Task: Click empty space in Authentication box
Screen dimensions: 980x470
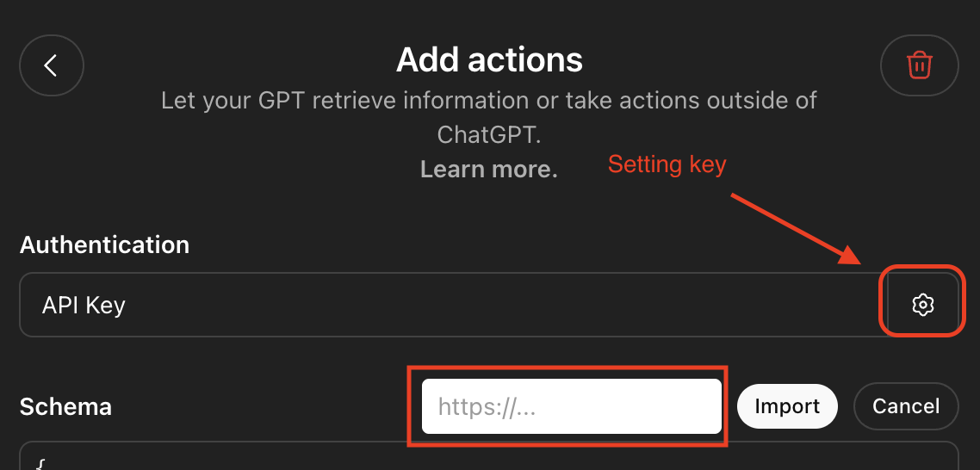Action: pyautogui.click(x=500, y=305)
